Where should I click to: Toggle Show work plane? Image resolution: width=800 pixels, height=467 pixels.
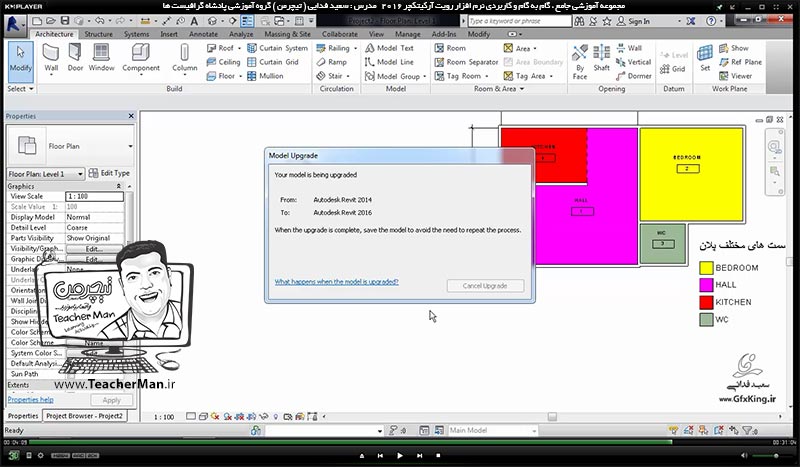coord(734,48)
